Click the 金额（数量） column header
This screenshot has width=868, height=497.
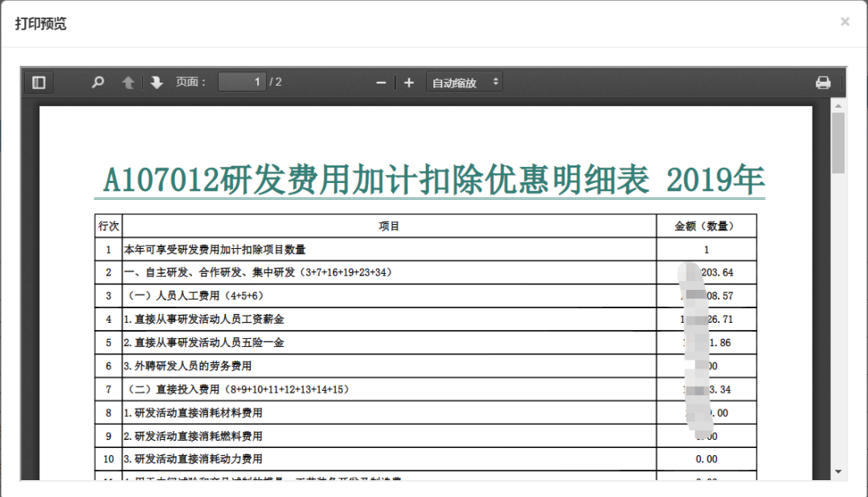click(x=706, y=226)
